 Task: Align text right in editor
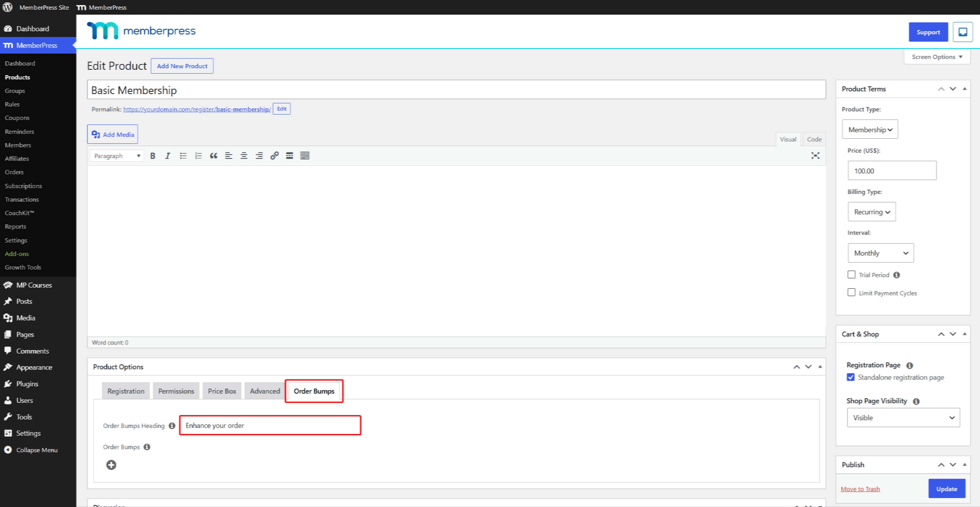259,156
